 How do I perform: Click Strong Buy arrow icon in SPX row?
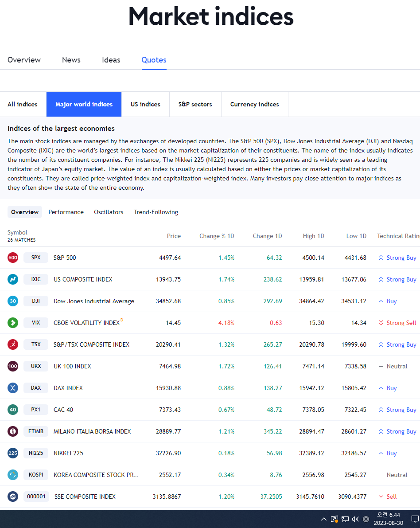(x=381, y=258)
